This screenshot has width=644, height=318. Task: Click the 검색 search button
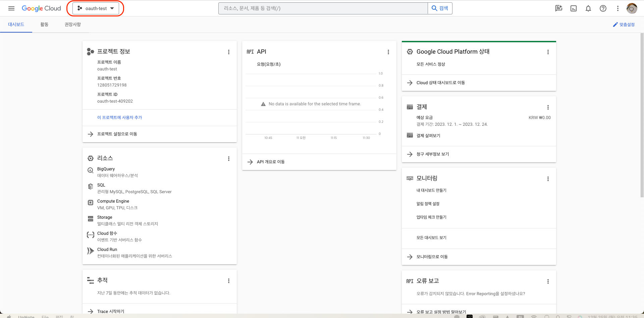click(440, 8)
